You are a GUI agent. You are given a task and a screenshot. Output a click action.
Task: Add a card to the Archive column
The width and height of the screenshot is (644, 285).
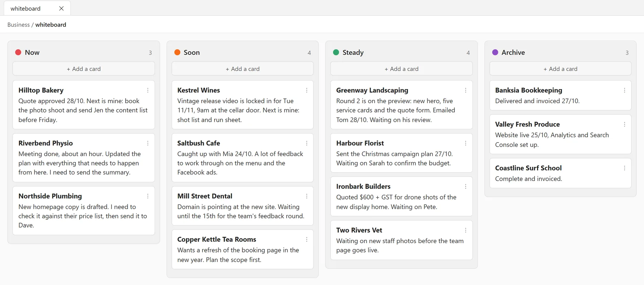tap(560, 69)
